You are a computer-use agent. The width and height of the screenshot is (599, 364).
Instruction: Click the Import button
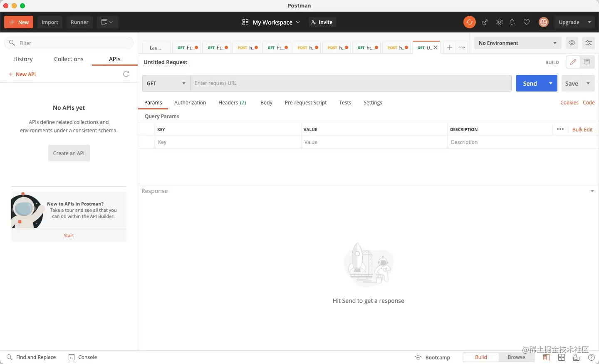50,22
